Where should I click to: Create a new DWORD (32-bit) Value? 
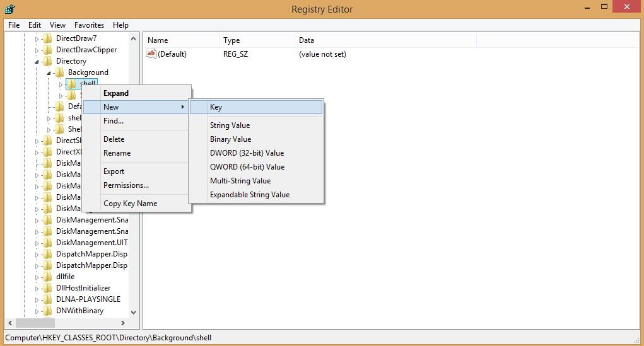pyautogui.click(x=256, y=153)
